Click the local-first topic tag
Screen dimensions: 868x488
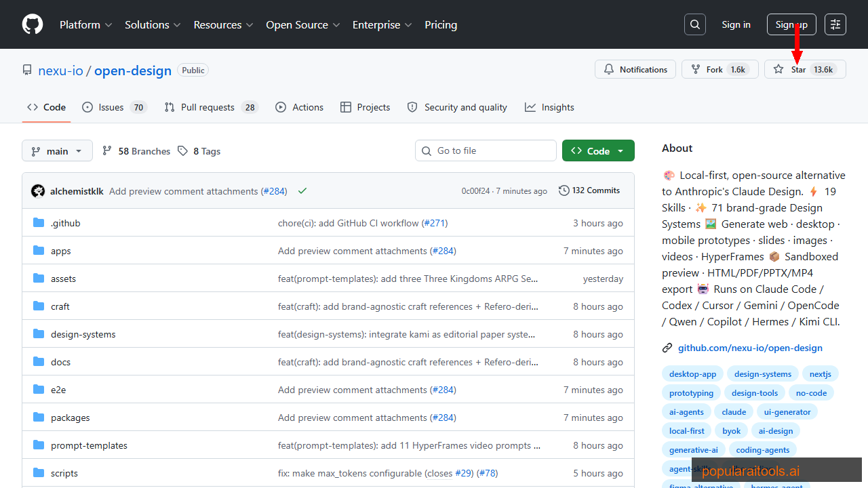coord(687,431)
